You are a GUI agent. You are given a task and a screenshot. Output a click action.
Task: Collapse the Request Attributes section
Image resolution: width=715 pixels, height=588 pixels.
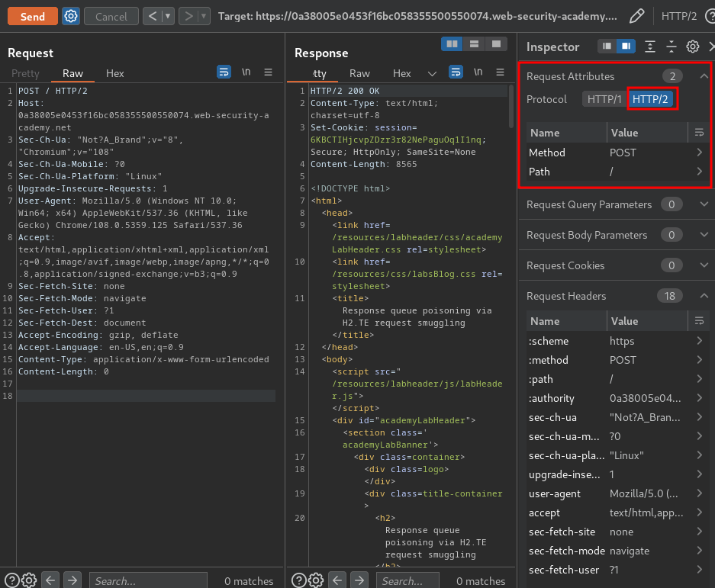(704, 76)
